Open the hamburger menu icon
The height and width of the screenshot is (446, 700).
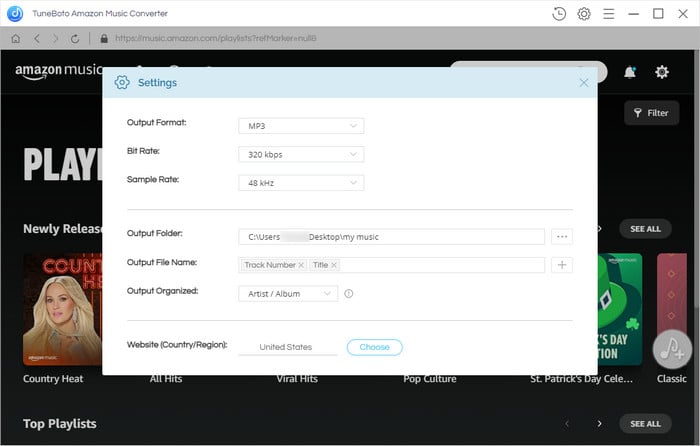coord(608,14)
